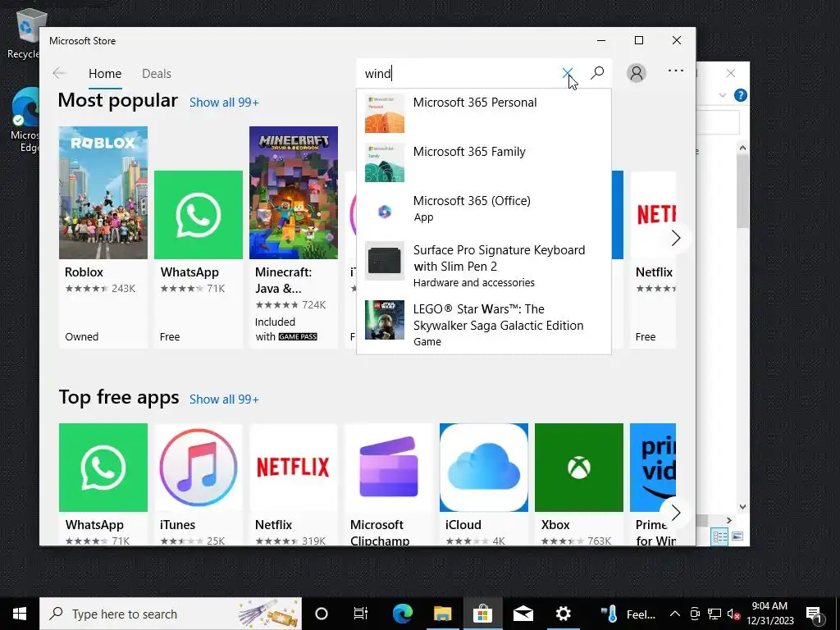
Task: Open Mail app from taskbar
Action: 523,614
